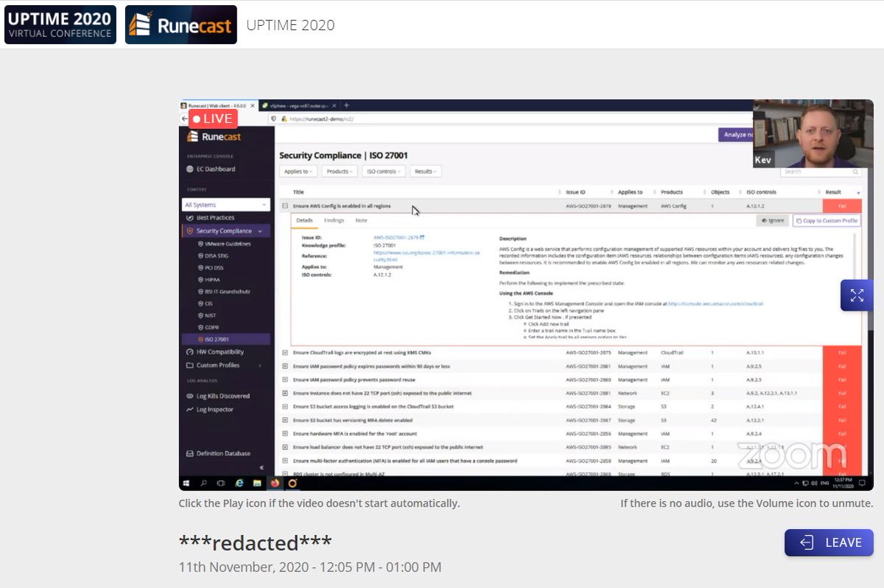Viewport: 884px width, 588px height.
Task: Expand the CloudTrail logs encrypted row
Action: coord(284,353)
